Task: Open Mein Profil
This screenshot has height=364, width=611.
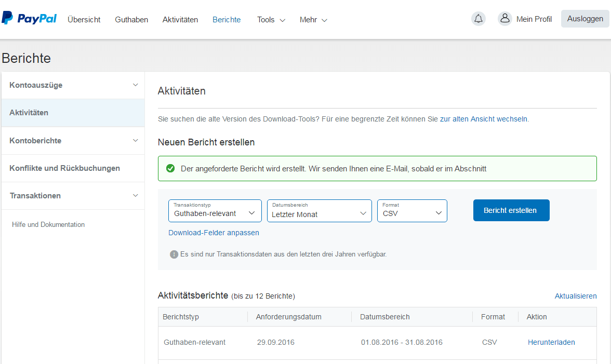Action: tap(534, 19)
